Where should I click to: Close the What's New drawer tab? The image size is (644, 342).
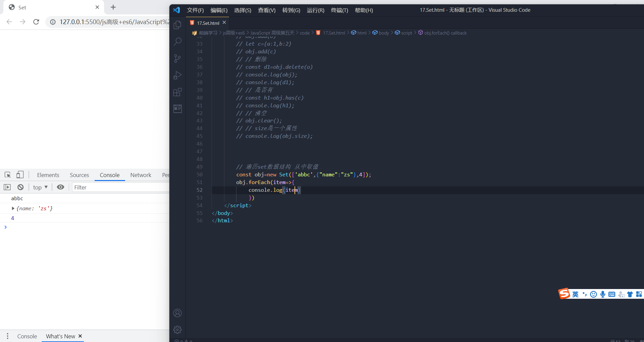80,336
